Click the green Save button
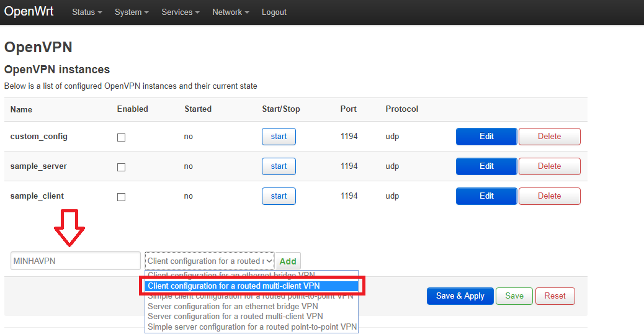 (x=514, y=296)
